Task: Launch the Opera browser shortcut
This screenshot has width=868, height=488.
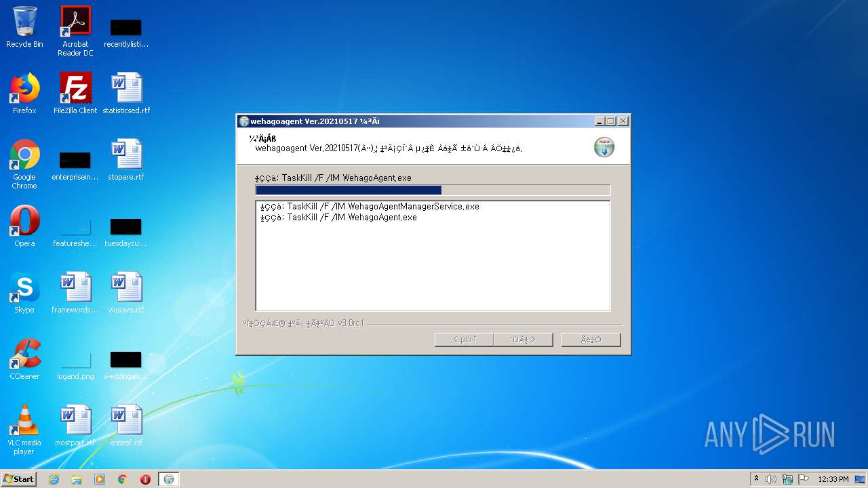Action: [x=24, y=226]
